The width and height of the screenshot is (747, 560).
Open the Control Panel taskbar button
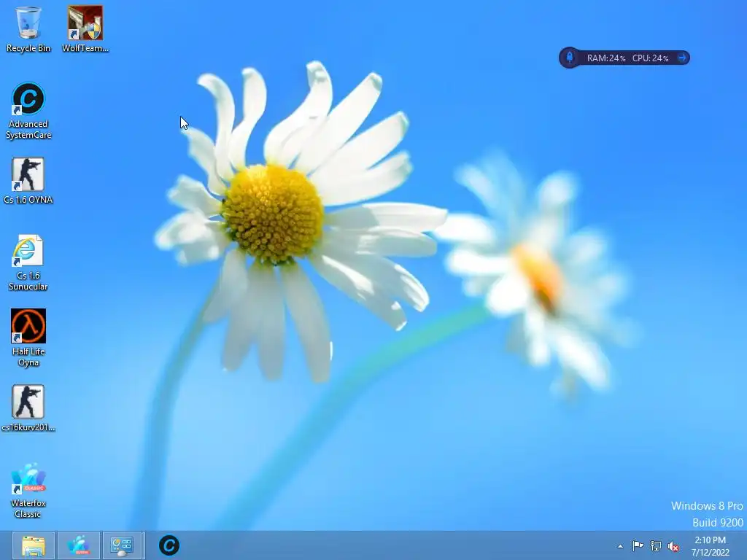122,545
